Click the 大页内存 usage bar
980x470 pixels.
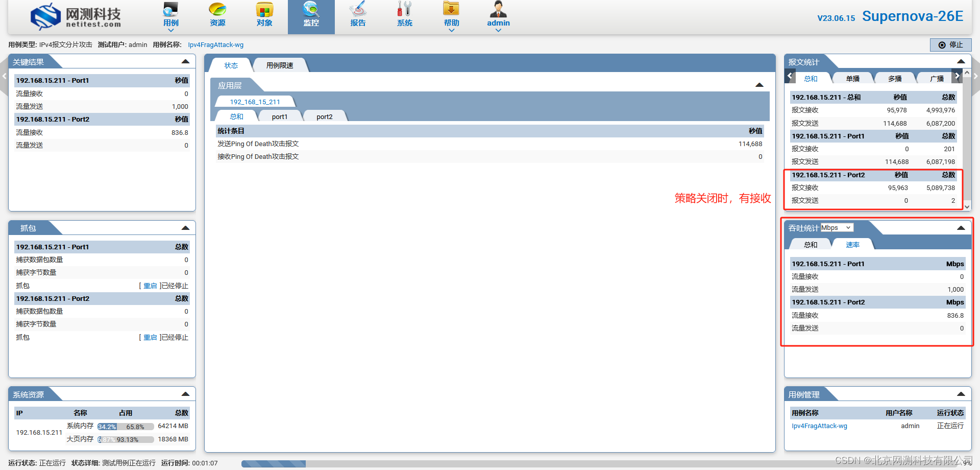(126, 439)
